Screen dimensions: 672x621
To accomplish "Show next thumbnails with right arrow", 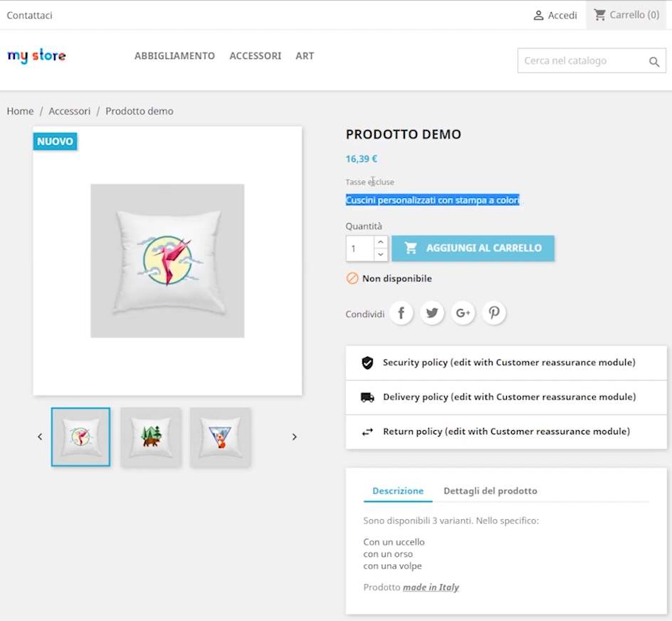I will pyautogui.click(x=294, y=437).
